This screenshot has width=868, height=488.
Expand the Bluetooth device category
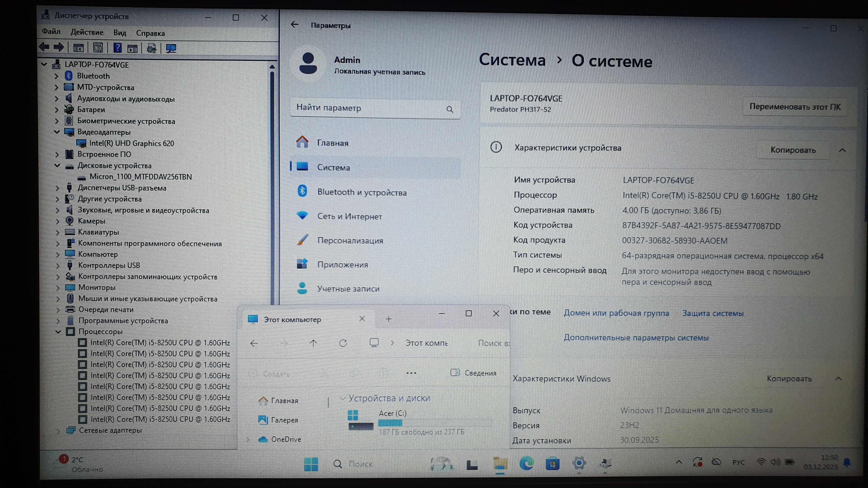[x=56, y=76]
